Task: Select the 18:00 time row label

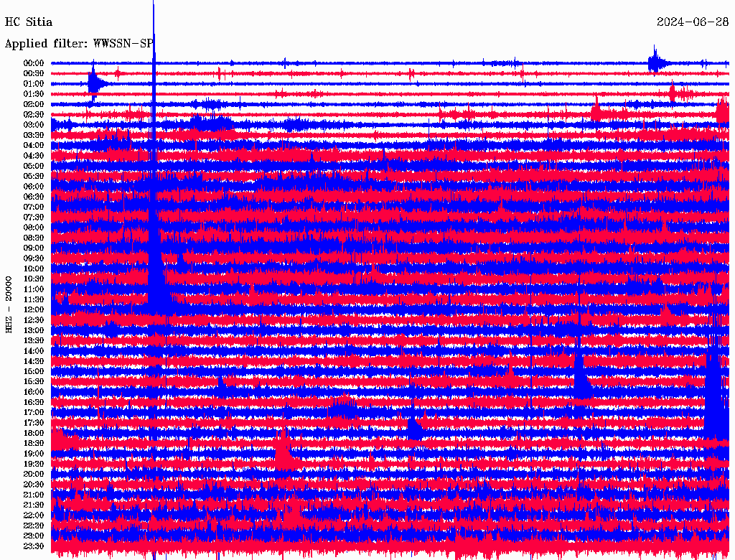Action: click(x=34, y=434)
